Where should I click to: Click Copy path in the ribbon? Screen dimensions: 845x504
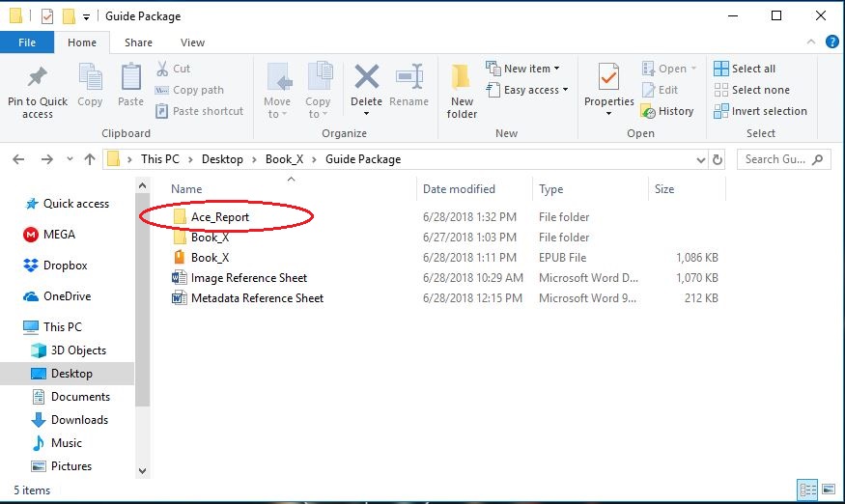(189, 90)
